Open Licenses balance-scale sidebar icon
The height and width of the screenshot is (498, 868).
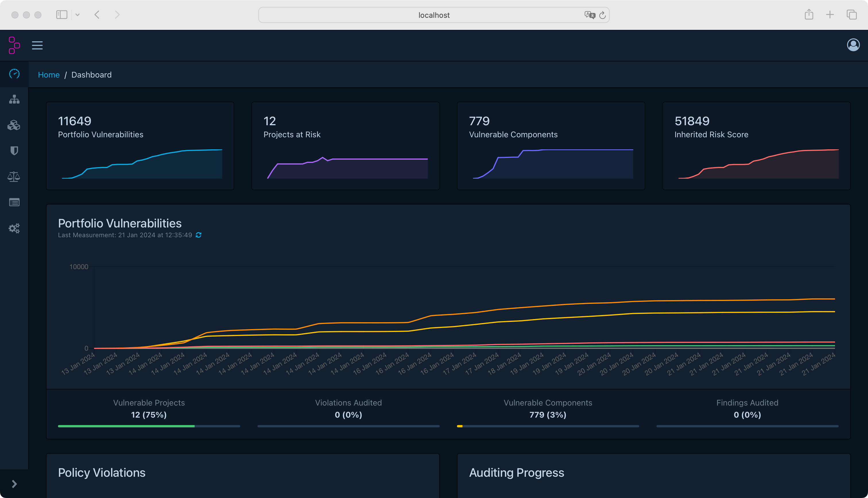14,177
